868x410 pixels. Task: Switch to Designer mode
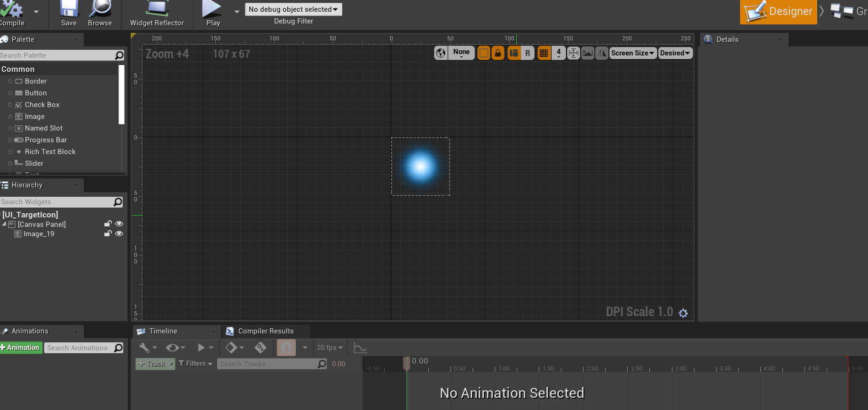tap(779, 12)
